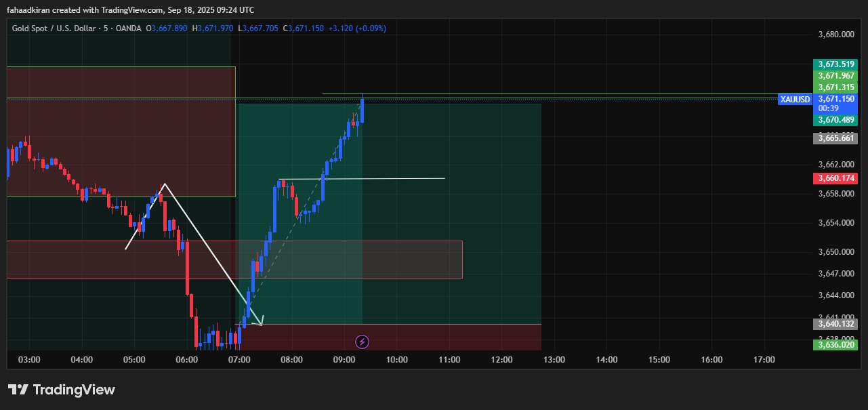Click the blue 3,671.150 current price label
Viewport: 868px width, 410px height.
[836, 99]
